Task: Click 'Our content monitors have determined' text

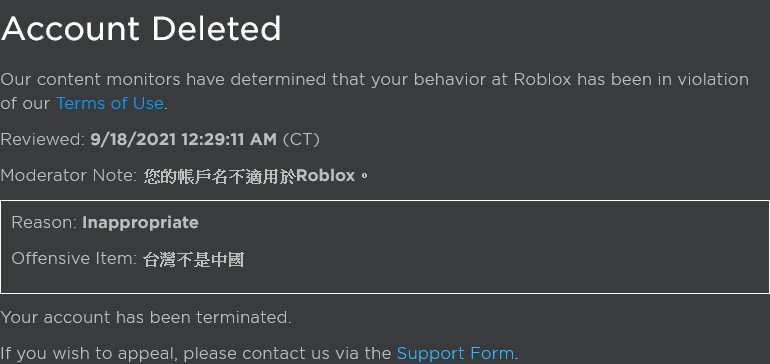Action: (x=164, y=80)
